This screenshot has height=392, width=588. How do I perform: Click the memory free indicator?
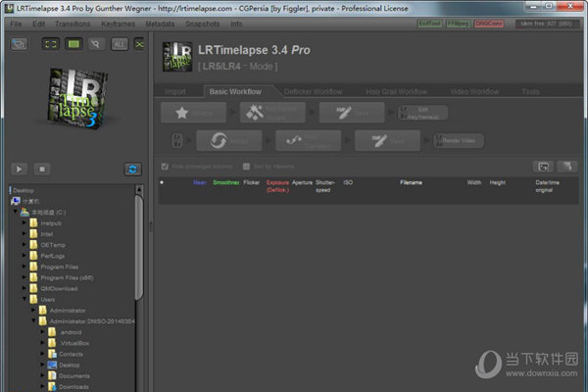(x=547, y=24)
